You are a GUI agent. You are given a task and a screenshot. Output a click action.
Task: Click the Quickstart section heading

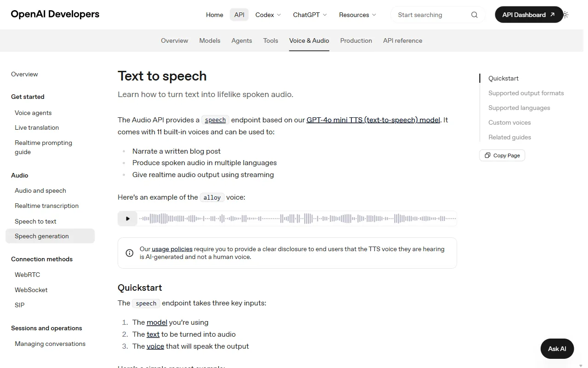pos(140,287)
